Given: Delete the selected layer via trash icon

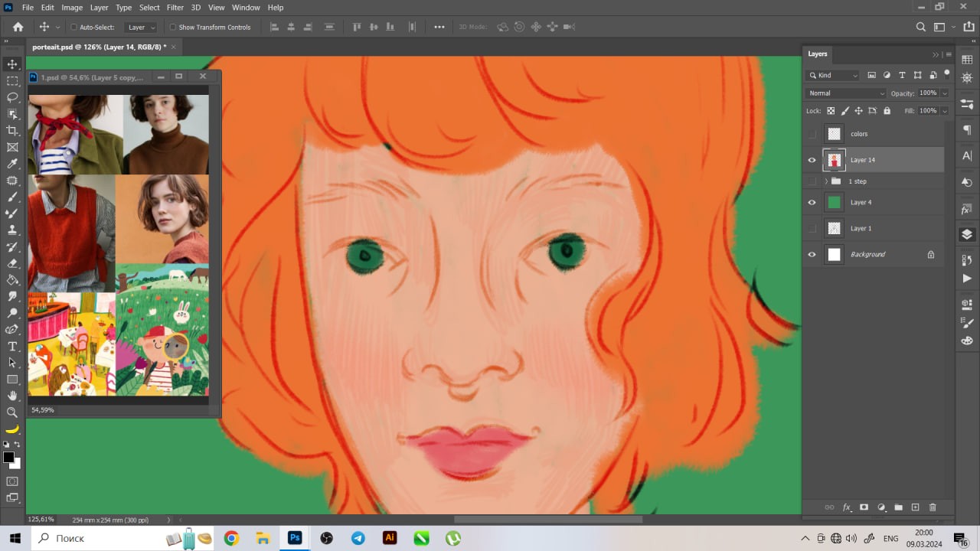Looking at the screenshot, I should [x=933, y=507].
